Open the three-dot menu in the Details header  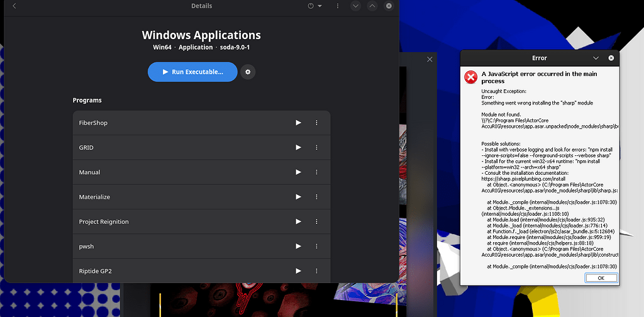click(338, 6)
